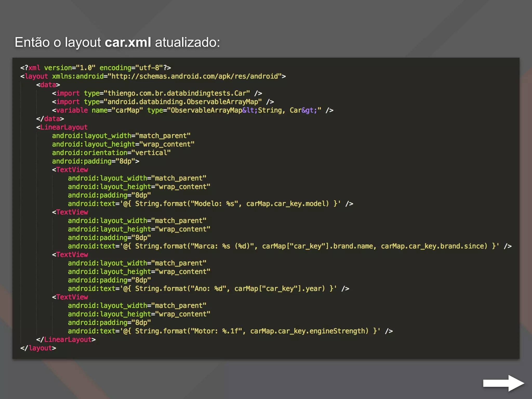Click the android:text line with "Marca: %s (%d)"
This screenshot has height=399, width=532.
point(290,246)
